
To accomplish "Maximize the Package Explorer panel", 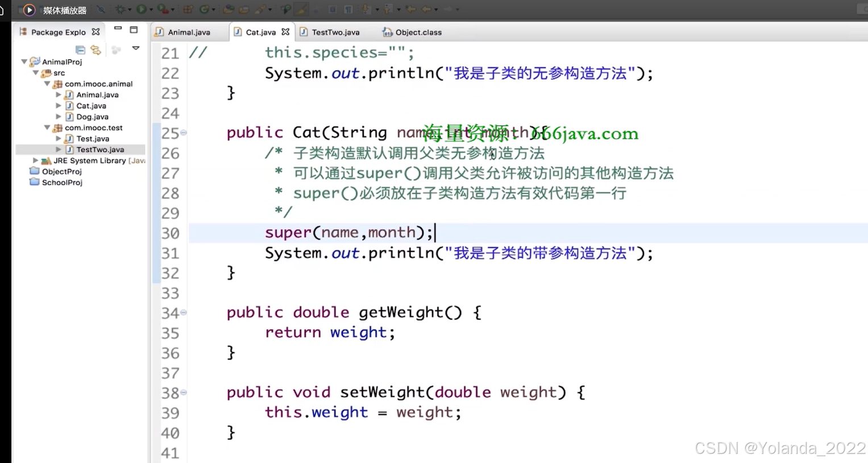I will click(134, 30).
